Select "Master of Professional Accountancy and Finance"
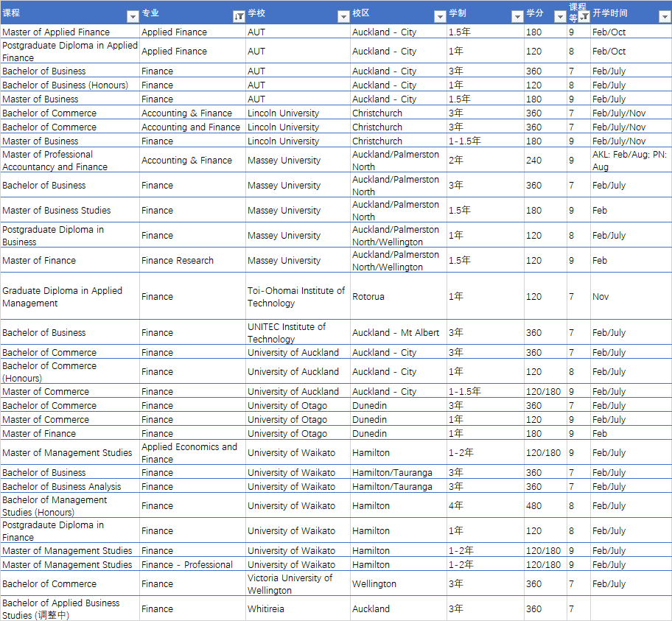Screen dimensions: 672x621 (70, 161)
